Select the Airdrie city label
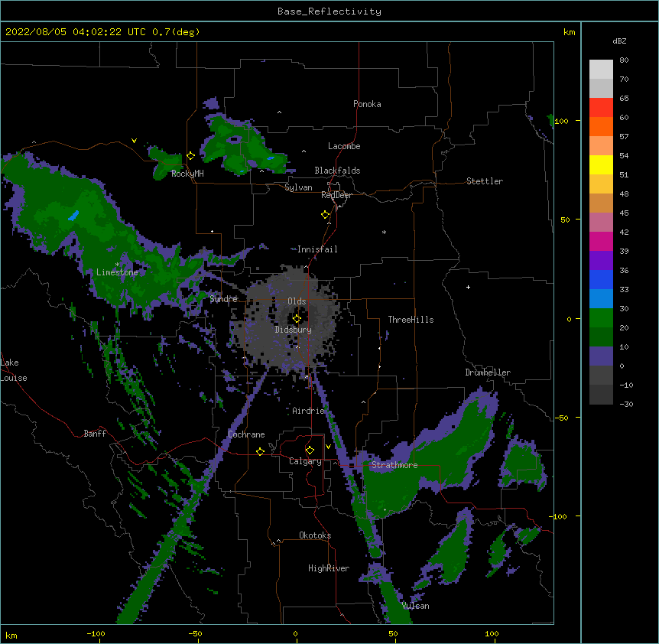This screenshot has height=644, width=659. 309,411
